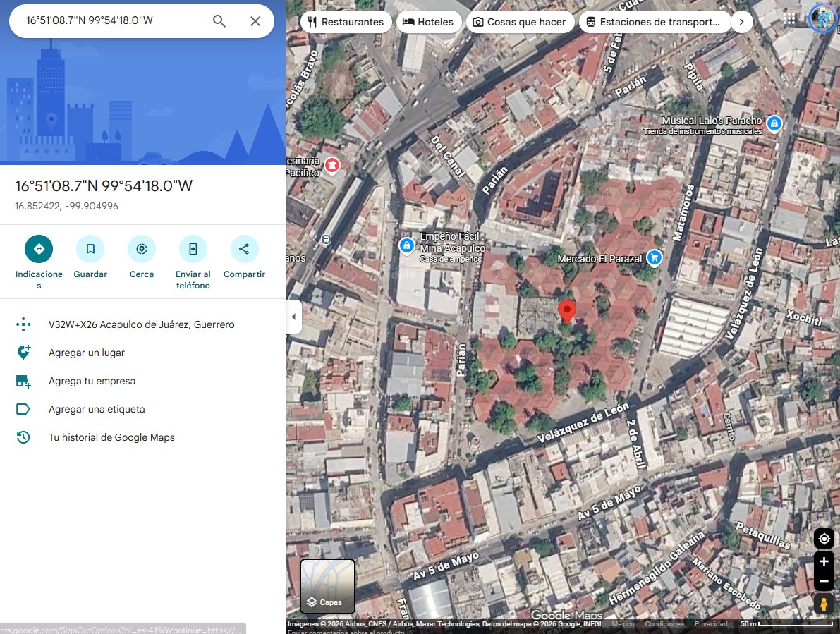Center map on my location icon
Screen dimensions: 840x634
[824, 539]
